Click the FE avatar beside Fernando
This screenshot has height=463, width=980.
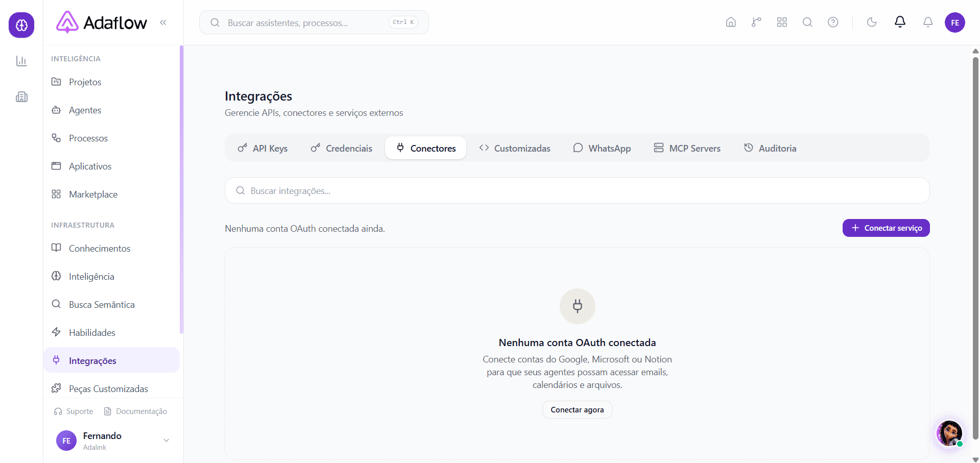66,441
